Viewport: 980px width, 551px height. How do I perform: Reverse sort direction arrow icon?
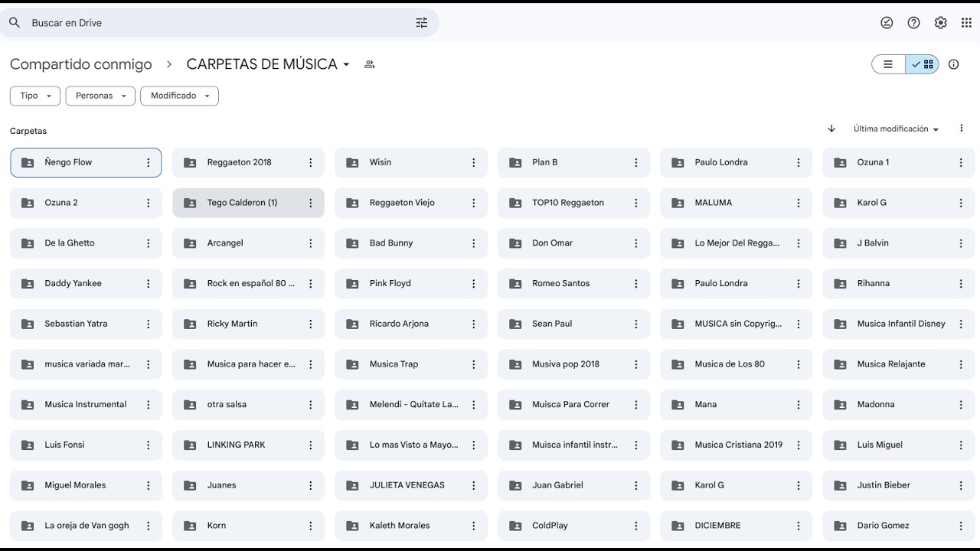(831, 129)
